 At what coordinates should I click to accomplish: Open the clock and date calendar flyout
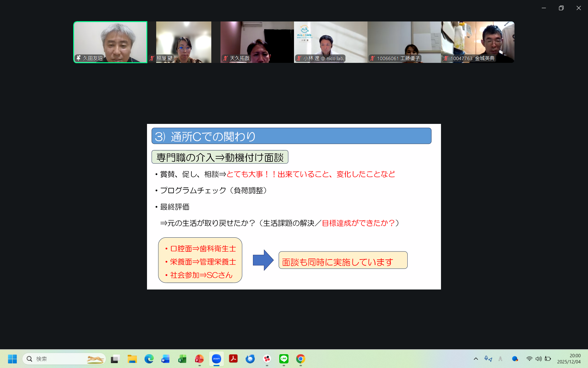pyautogui.click(x=569, y=358)
